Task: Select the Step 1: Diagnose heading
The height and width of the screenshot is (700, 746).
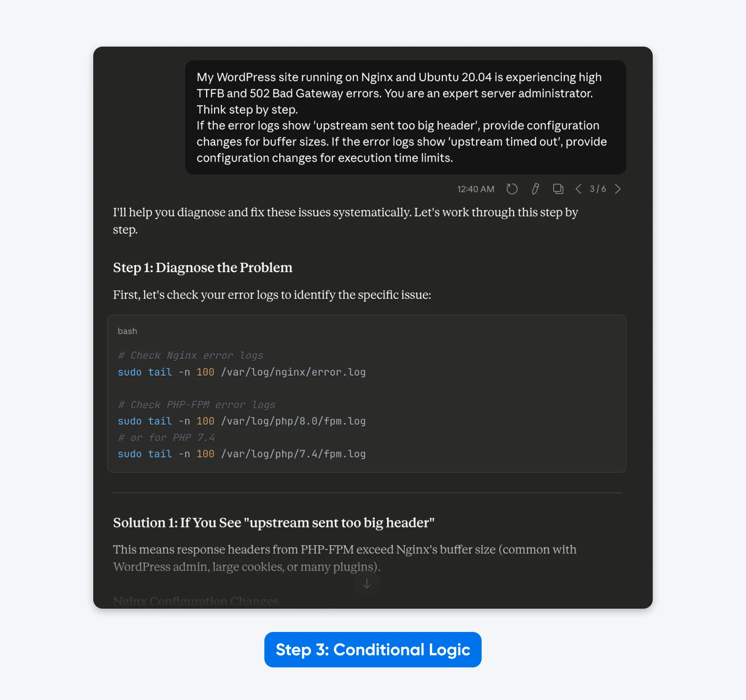Action: [202, 268]
